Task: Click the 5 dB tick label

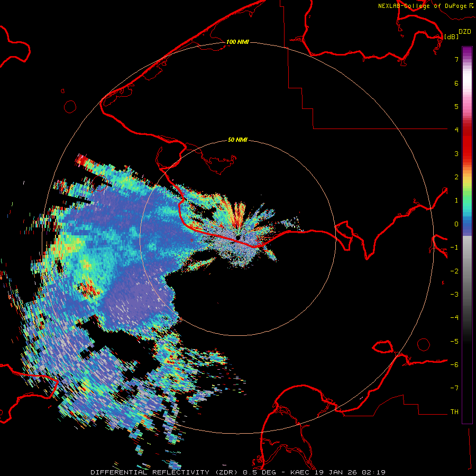Action: [456, 106]
